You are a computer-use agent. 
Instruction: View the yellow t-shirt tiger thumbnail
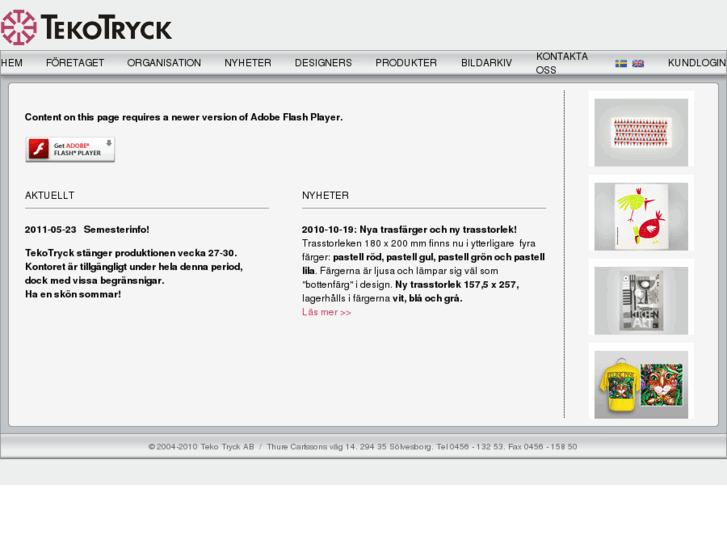coord(641,384)
